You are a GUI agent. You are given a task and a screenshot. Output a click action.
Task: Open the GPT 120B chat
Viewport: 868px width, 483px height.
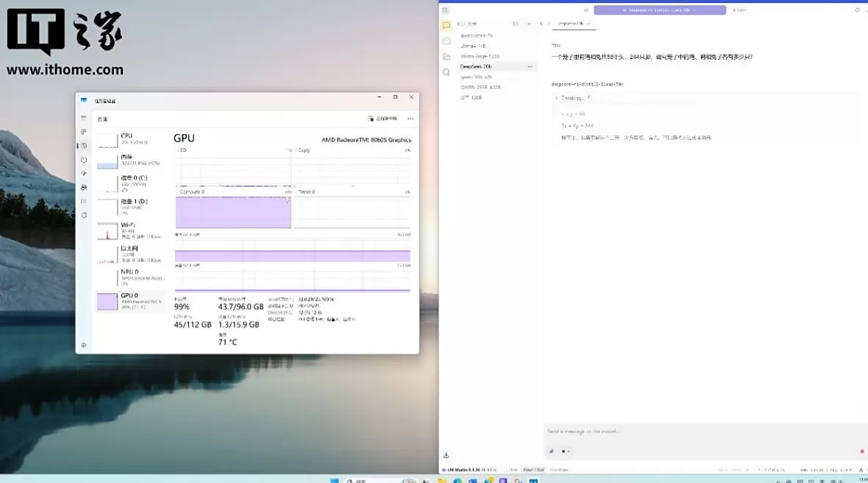[471, 97]
